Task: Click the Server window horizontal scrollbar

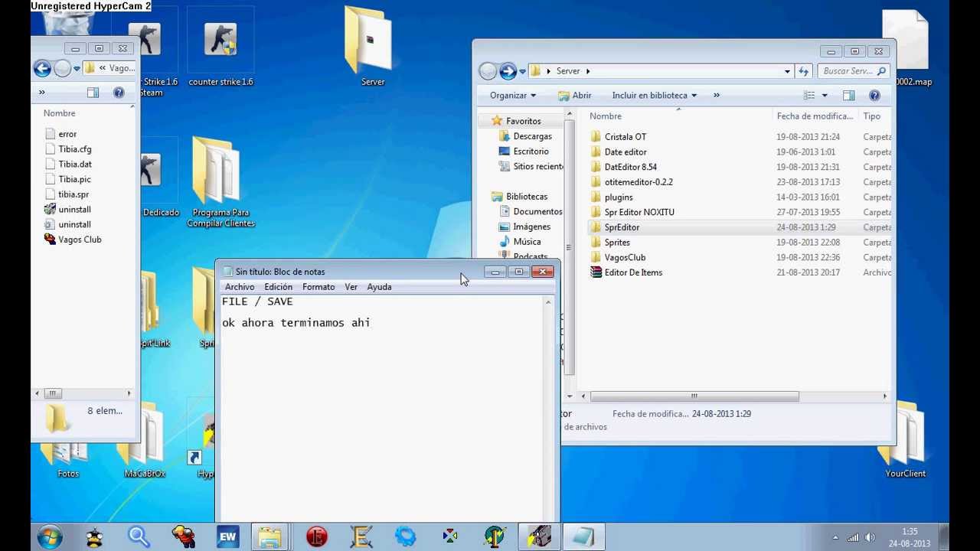Action: point(694,396)
